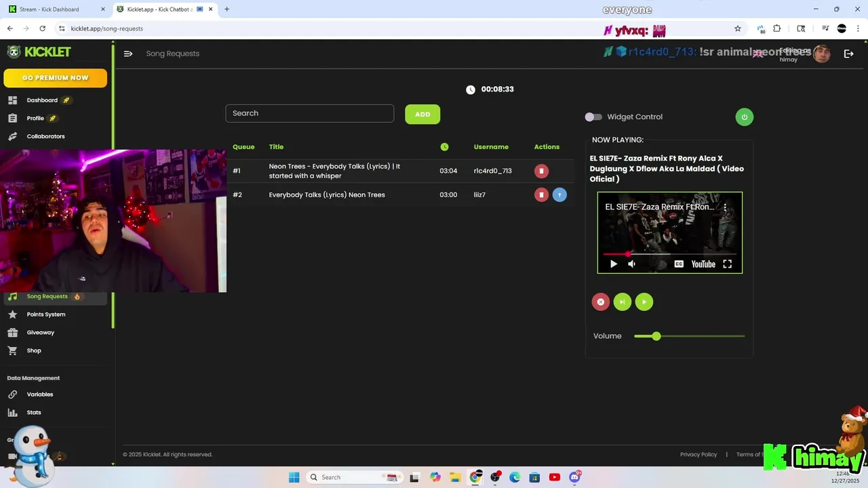Open Discord from the taskbar
Viewport: 868px width, 488px height.
click(x=575, y=477)
